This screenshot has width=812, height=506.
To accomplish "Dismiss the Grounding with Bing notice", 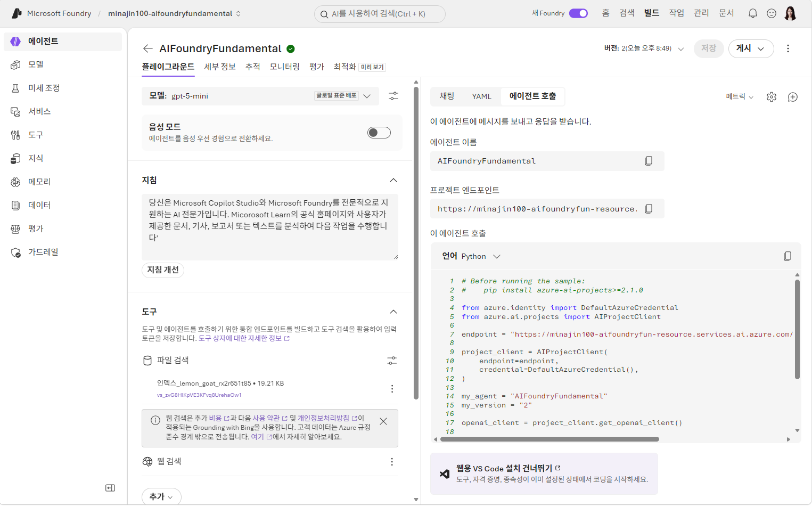I will pyautogui.click(x=383, y=421).
